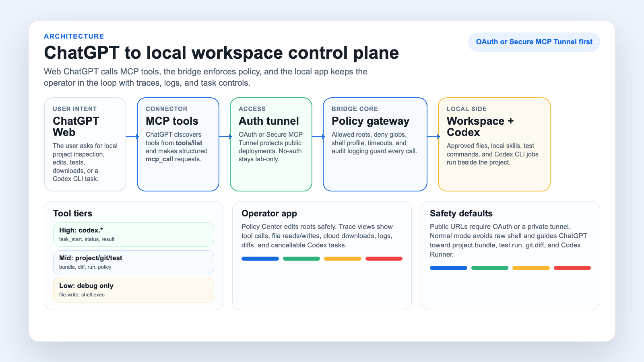Click the "BRIDGE CORE" card label
Viewport: 644px width, 362px height.
pyautogui.click(x=355, y=109)
